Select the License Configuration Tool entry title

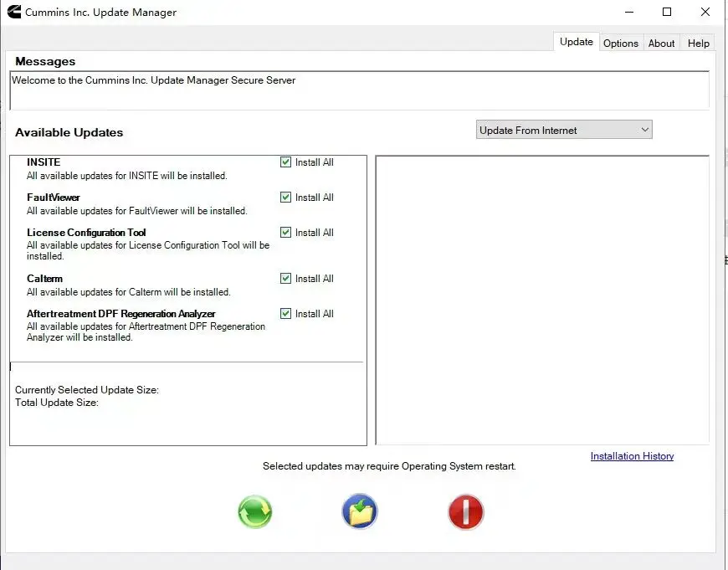tap(86, 233)
